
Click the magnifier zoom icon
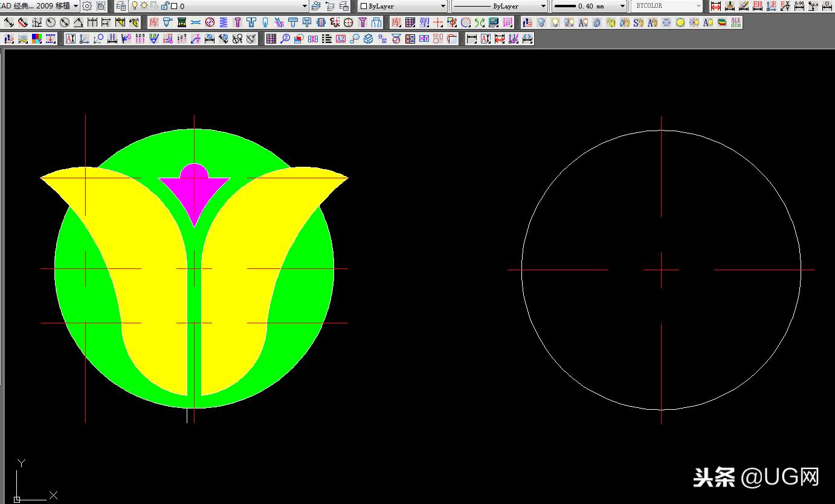[285, 39]
